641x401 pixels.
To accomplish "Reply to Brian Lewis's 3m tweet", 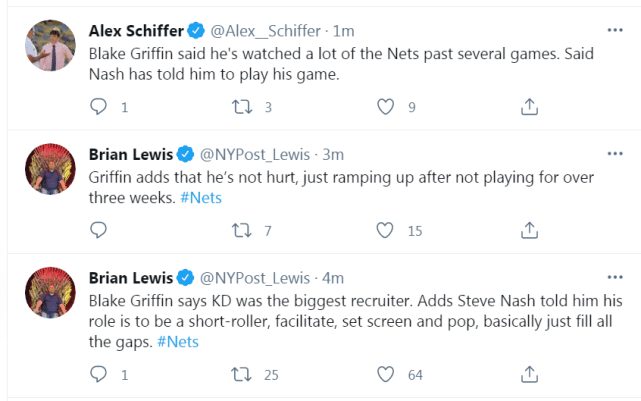I will pos(98,230).
